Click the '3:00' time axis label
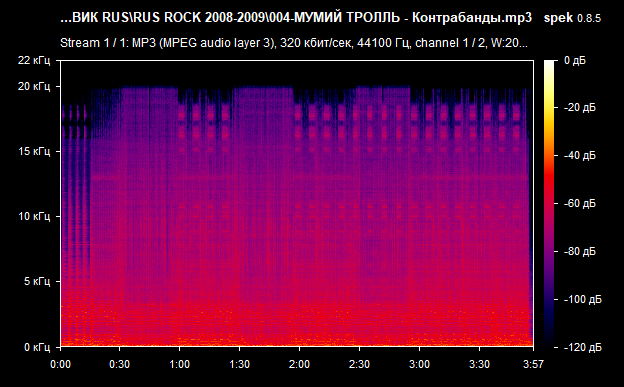624x387 pixels. 419,364
